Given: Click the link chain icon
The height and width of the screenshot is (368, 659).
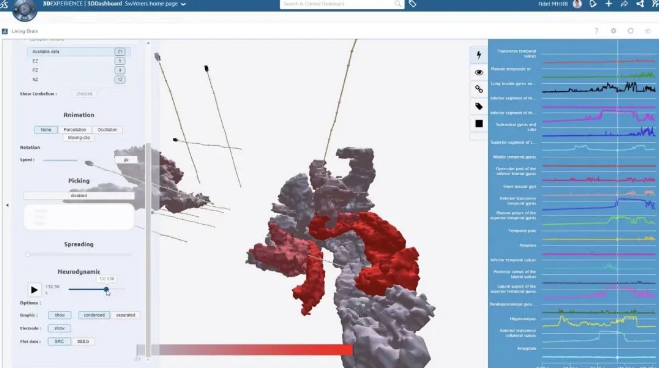Looking at the screenshot, I should (x=479, y=89).
